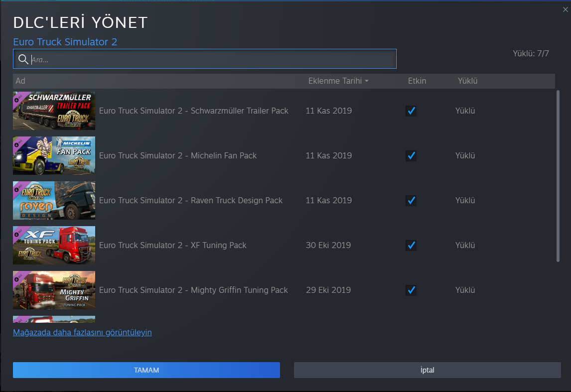Select the Schwarzmüller Trailer Pack thumbnail
This screenshot has height=392, width=571.
pos(54,111)
